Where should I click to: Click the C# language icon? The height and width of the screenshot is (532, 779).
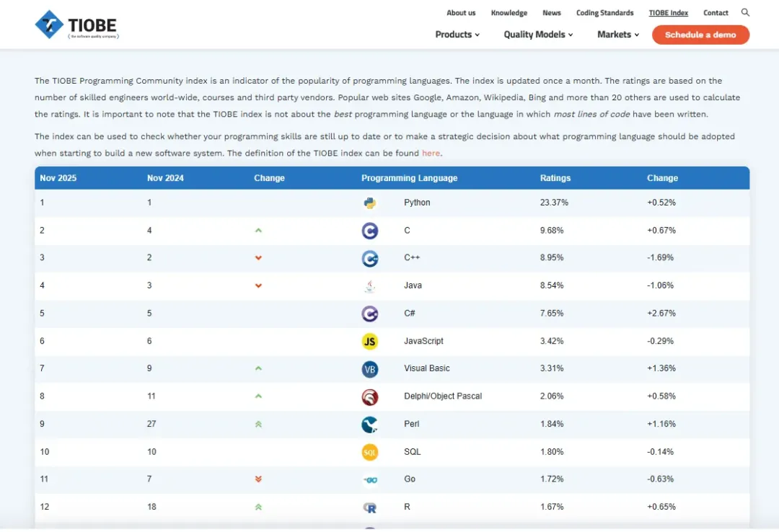[x=369, y=314]
